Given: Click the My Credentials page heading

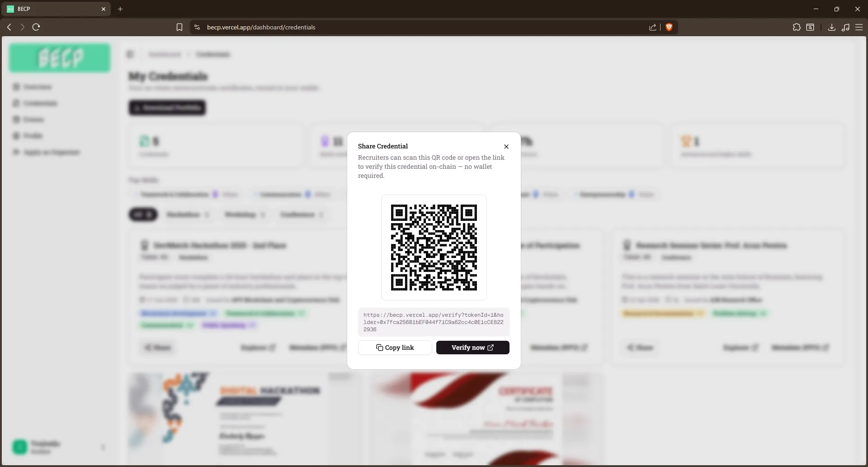Looking at the screenshot, I should [x=168, y=76].
